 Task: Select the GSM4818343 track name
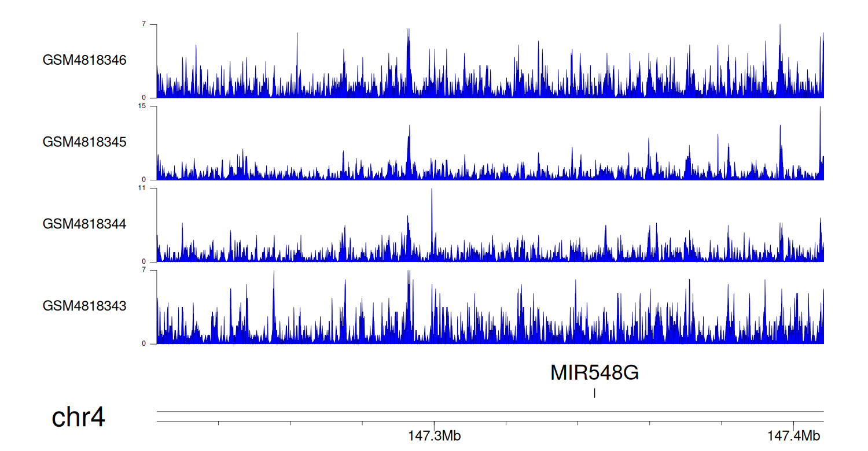(84, 305)
